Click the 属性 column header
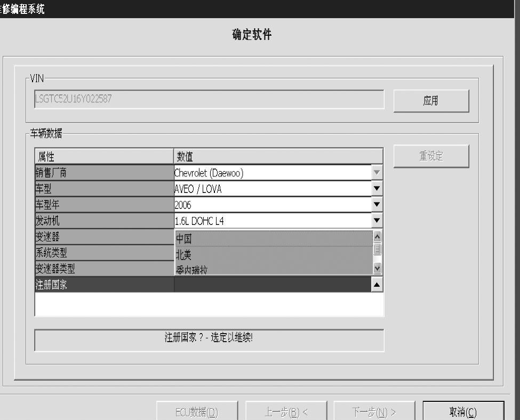This screenshot has height=420, width=520. tap(104, 156)
